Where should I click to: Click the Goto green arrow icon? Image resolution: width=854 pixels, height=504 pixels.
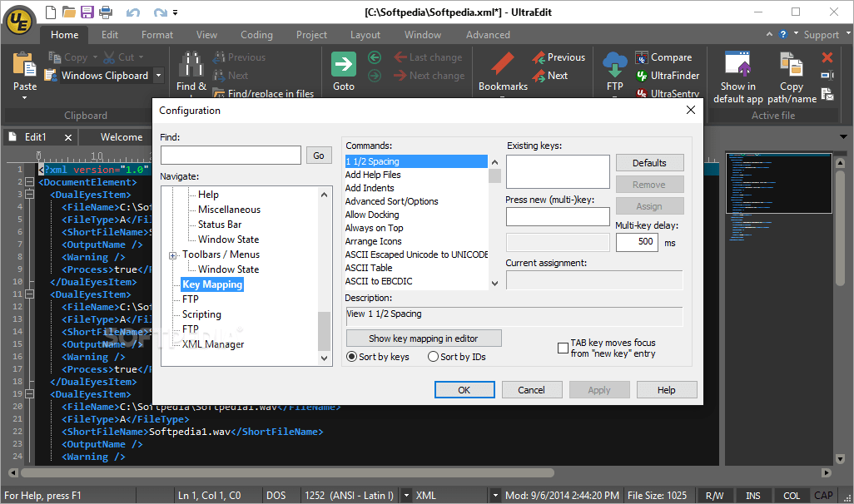point(344,64)
